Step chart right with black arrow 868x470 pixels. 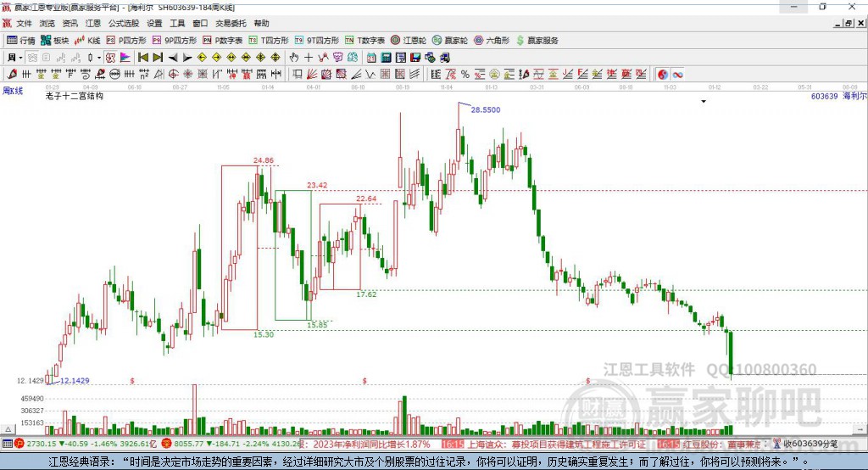click(187, 57)
